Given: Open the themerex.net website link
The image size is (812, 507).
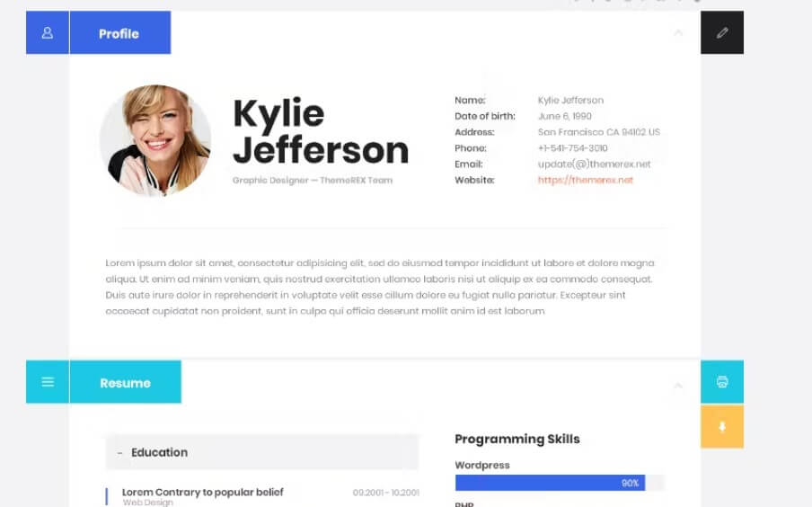Looking at the screenshot, I should click(585, 180).
